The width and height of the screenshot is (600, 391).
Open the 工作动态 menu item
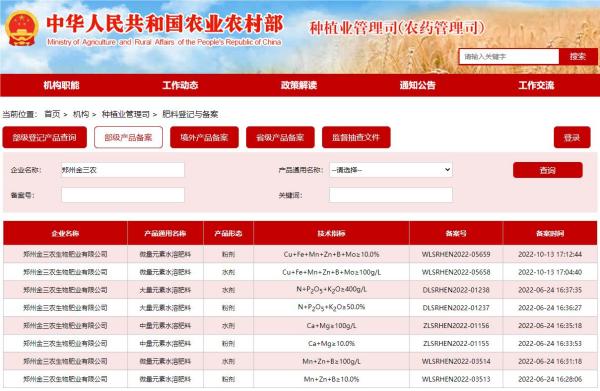click(x=180, y=85)
